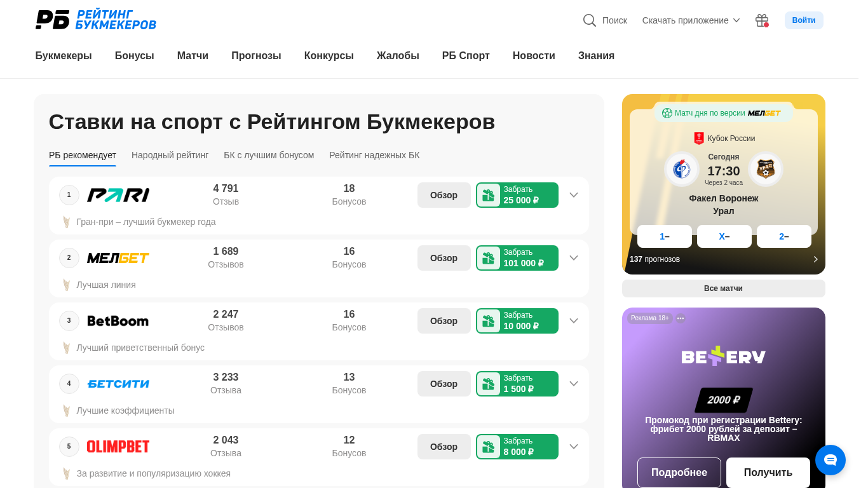
Task: Claim the 10 000 ₽ BetBoom bonus
Action: [x=517, y=321]
